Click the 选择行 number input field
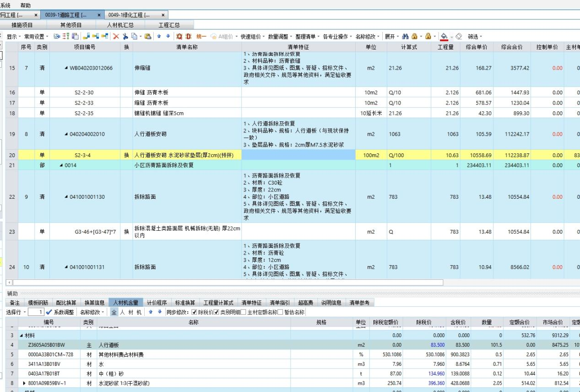580x392 pixels. pyautogui.click(x=36, y=312)
